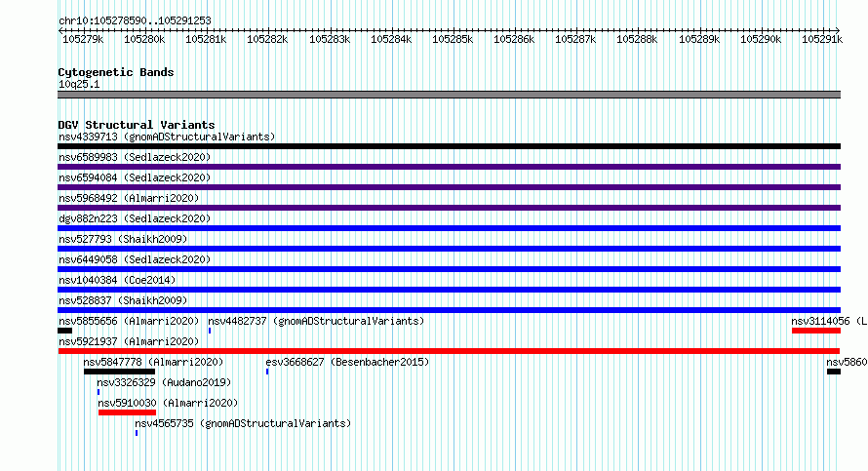Click the purple nsv5968492 variant bar
868x471 pixels.
click(449, 208)
